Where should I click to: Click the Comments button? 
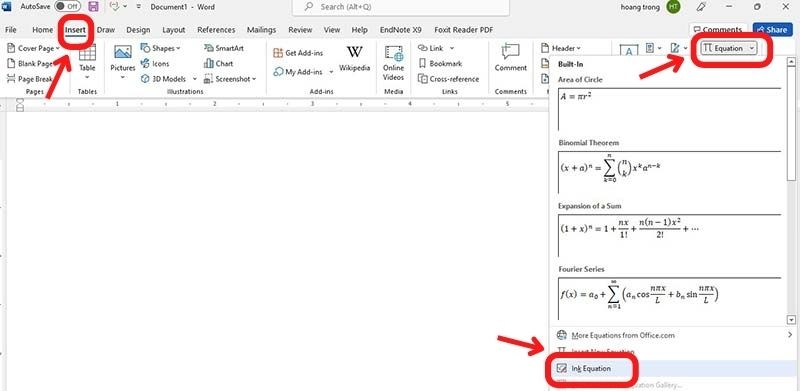718,30
